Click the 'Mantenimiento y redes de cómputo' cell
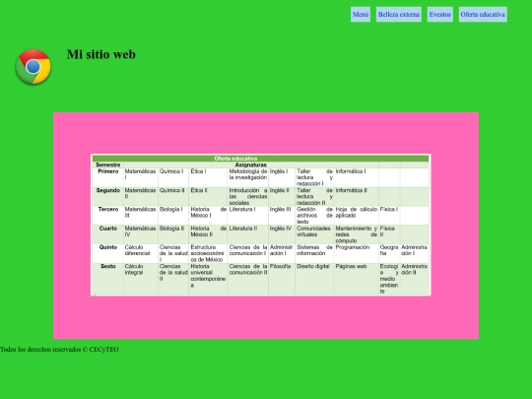This screenshot has height=399, width=532. click(x=357, y=234)
